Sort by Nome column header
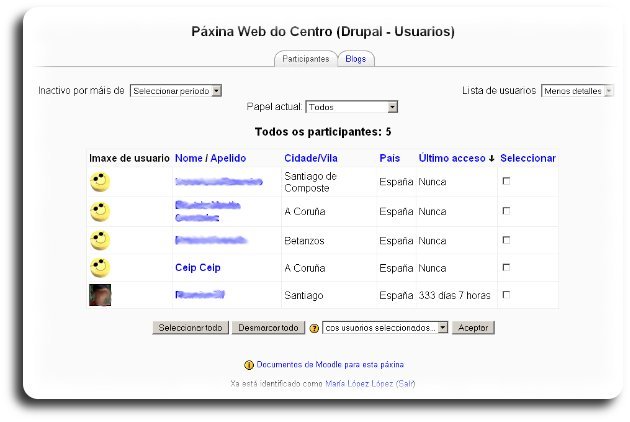This screenshot has width=630, height=422. tap(188, 158)
